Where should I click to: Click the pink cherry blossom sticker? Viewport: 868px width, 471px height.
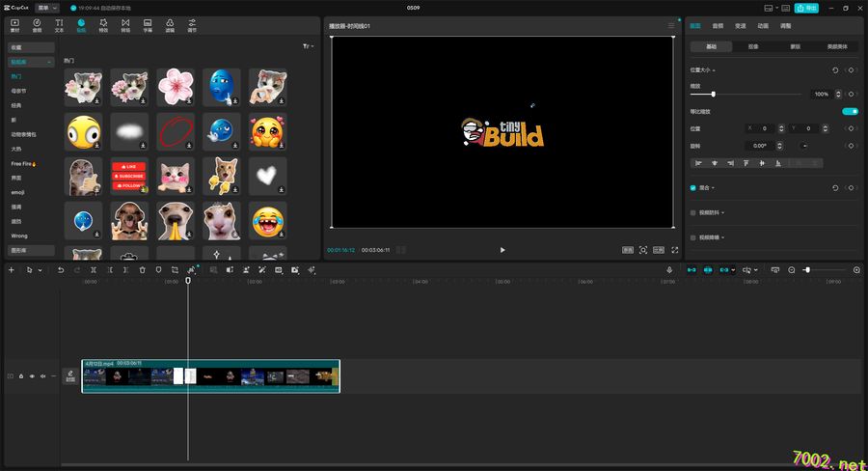[176, 87]
